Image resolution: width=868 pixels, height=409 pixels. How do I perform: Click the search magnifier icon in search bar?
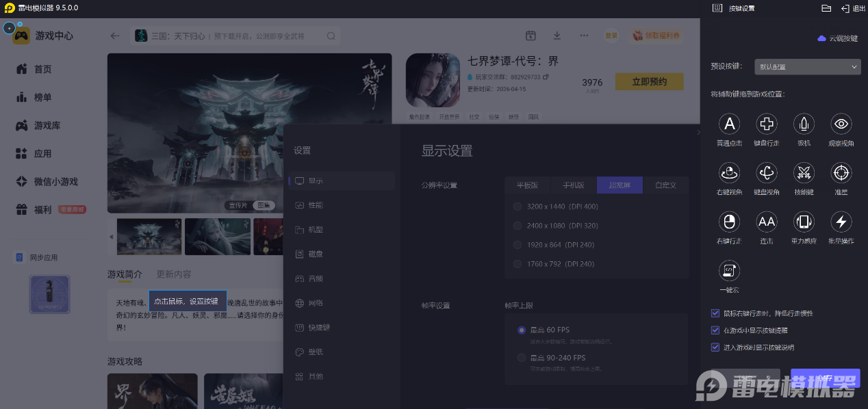click(331, 36)
